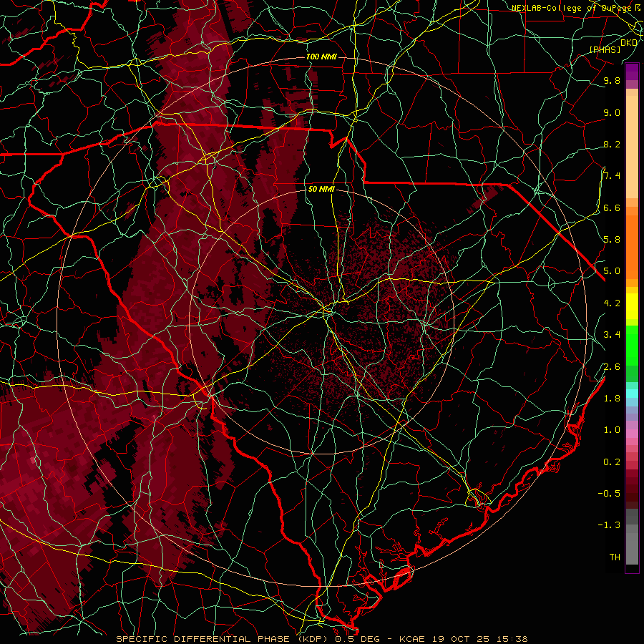Pick the cyan swatch on the KDP legend
This screenshot has width=644, height=644.
click(x=632, y=394)
